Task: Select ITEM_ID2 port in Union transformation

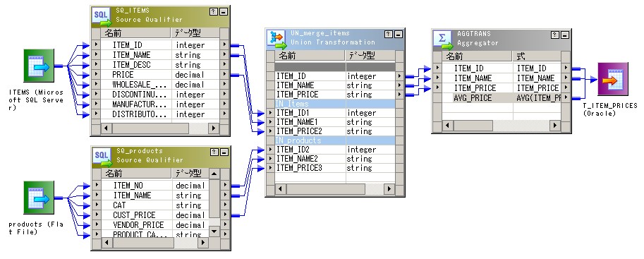Action: pos(335,150)
